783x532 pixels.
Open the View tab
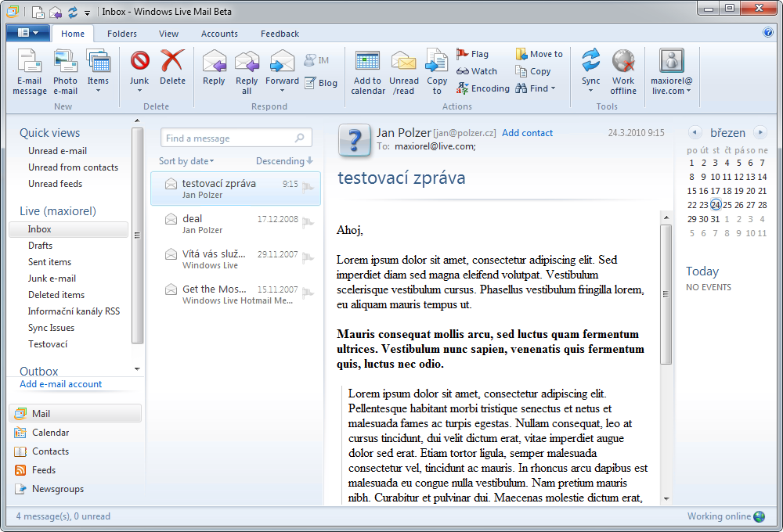coord(169,34)
